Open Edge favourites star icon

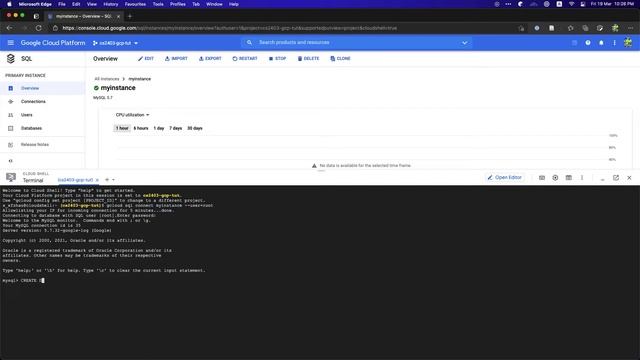570,28
